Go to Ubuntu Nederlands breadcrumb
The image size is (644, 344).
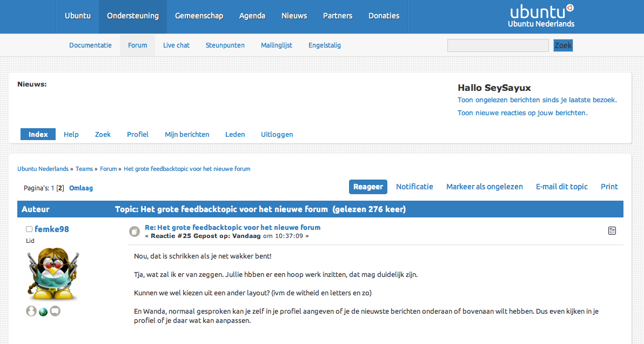43,169
